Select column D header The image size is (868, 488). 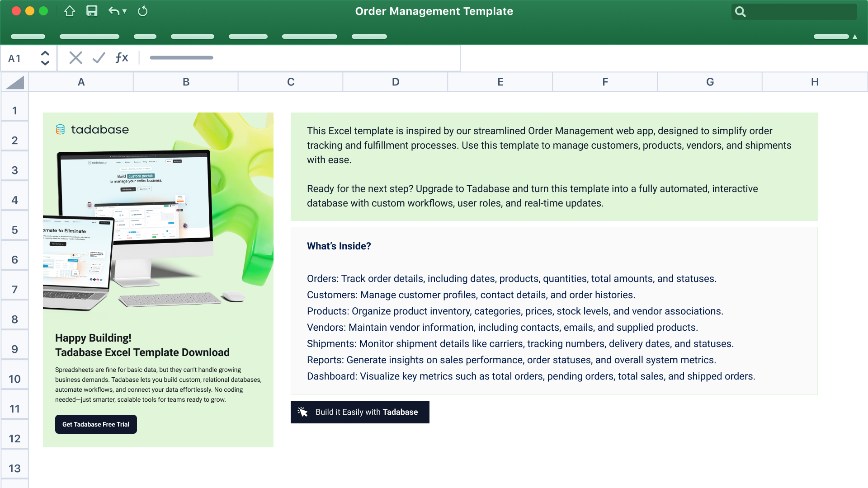(x=396, y=82)
